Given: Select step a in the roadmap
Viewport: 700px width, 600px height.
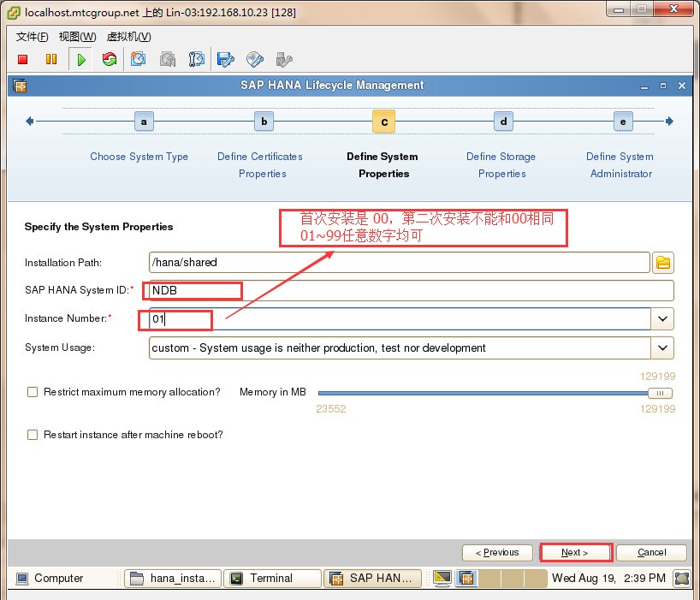Looking at the screenshot, I should (144, 122).
